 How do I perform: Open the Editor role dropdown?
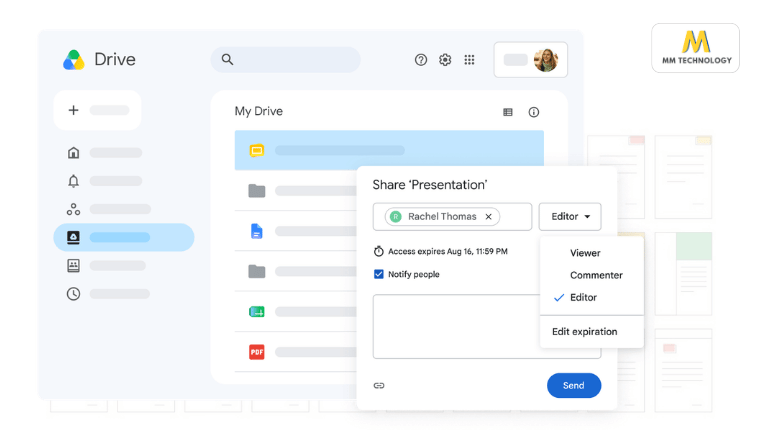coord(570,217)
